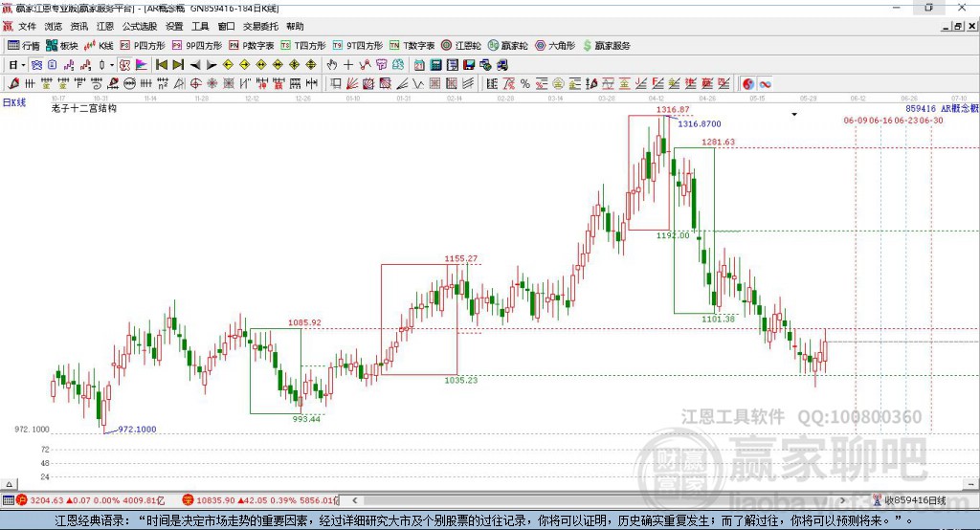Open the T四方形 tool
980x530 pixels.
pyautogui.click(x=303, y=46)
